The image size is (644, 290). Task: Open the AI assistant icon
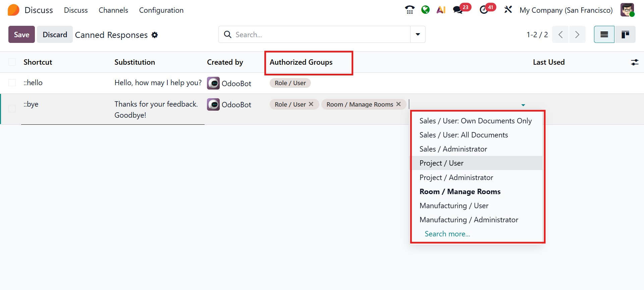coord(441,10)
